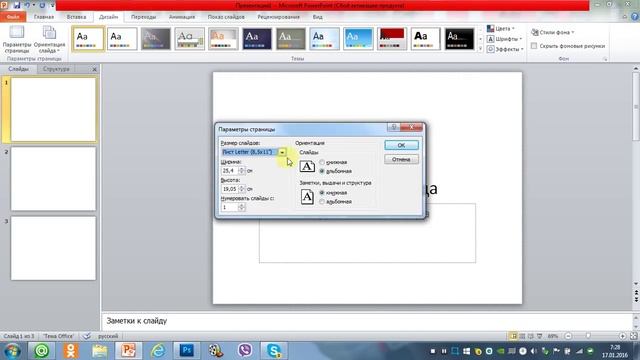Click the Заметки к слайду notes area
The height and width of the screenshot is (360, 640).
click(x=367, y=321)
